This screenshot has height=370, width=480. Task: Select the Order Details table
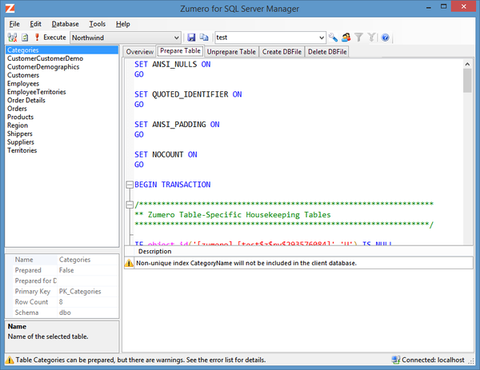(x=26, y=100)
